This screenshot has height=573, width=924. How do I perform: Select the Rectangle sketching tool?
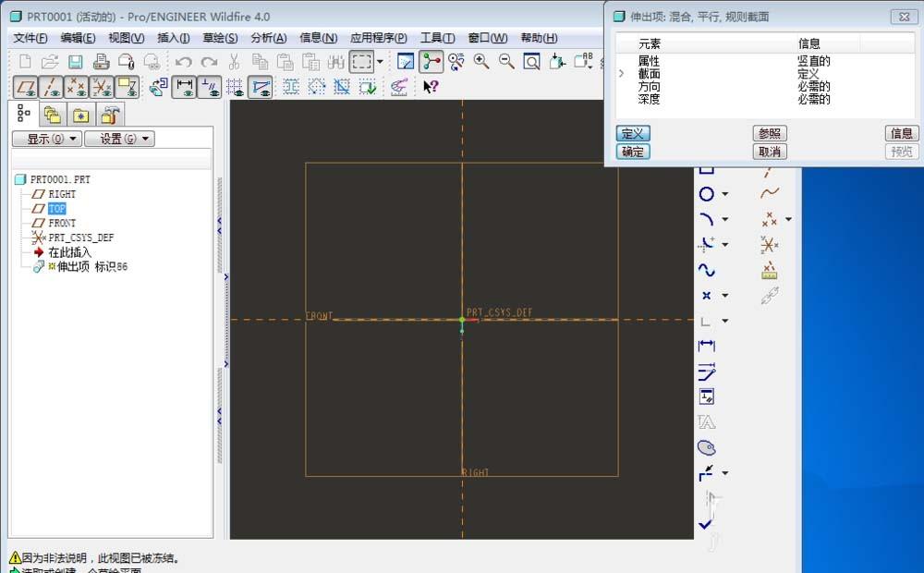tap(708, 169)
